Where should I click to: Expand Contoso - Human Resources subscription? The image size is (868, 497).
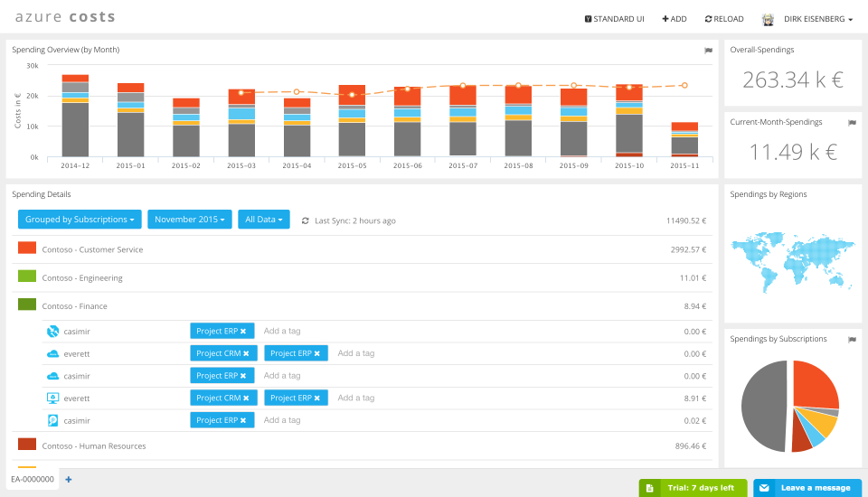362,446
